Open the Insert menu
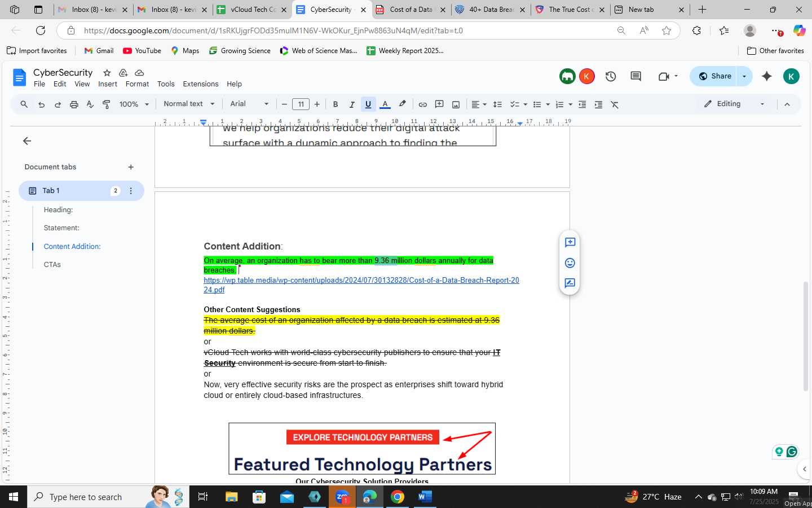This screenshot has height=508, width=812. pyautogui.click(x=108, y=84)
